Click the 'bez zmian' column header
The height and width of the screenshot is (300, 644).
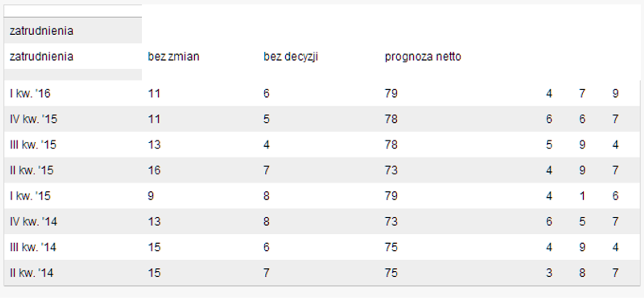point(173,57)
